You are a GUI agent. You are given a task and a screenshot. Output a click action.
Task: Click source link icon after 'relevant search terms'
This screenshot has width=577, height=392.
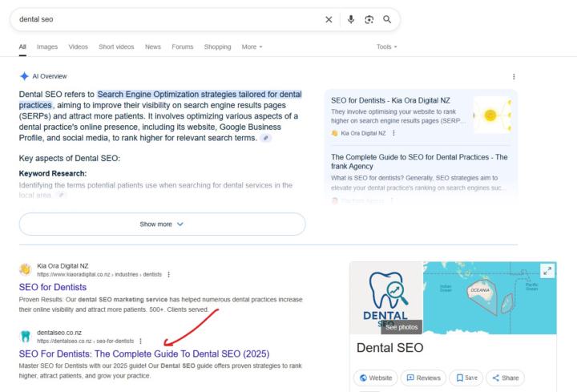click(x=266, y=138)
